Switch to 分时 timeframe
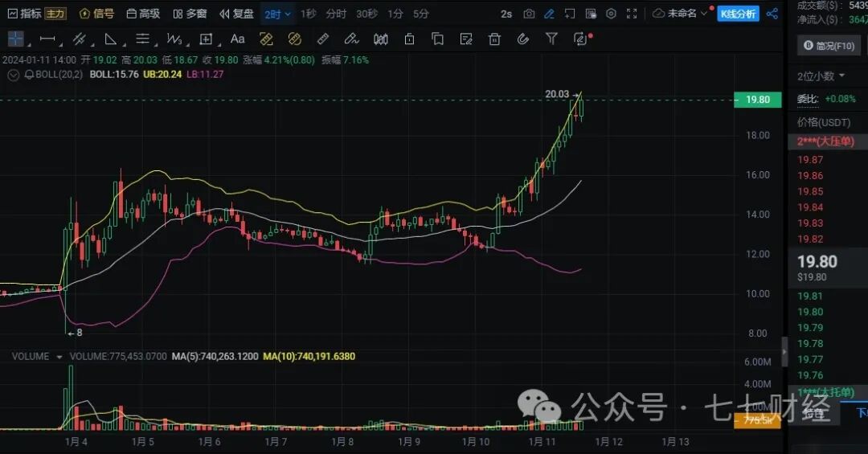 [x=336, y=14]
